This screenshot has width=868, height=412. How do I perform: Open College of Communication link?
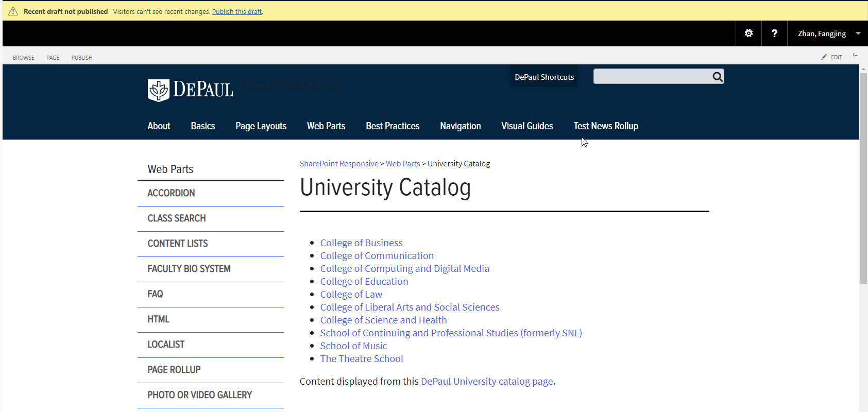pos(377,256)
